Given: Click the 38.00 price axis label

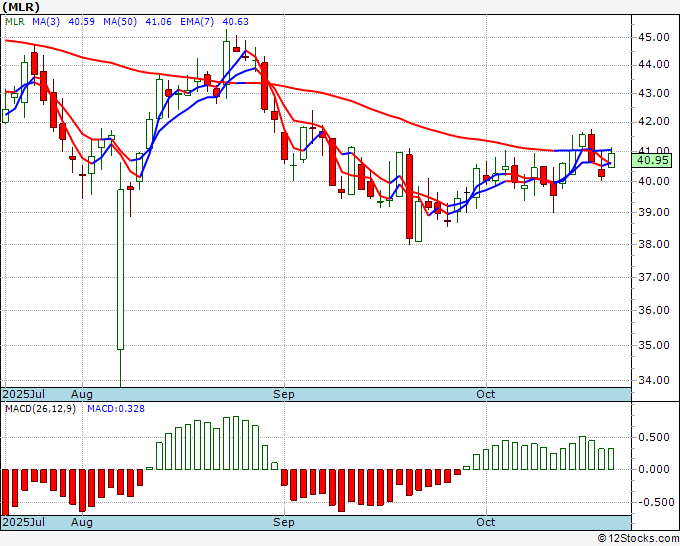Looking at the screenshot, I should [654, 244].
